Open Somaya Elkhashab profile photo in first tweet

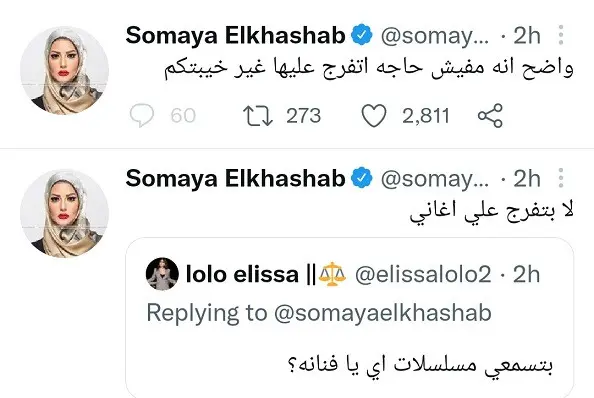pos(64,70)
